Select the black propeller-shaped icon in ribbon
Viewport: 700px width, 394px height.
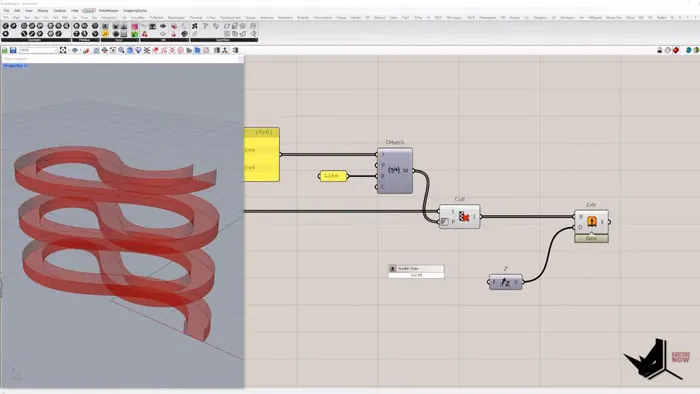[x=195, y=26]
